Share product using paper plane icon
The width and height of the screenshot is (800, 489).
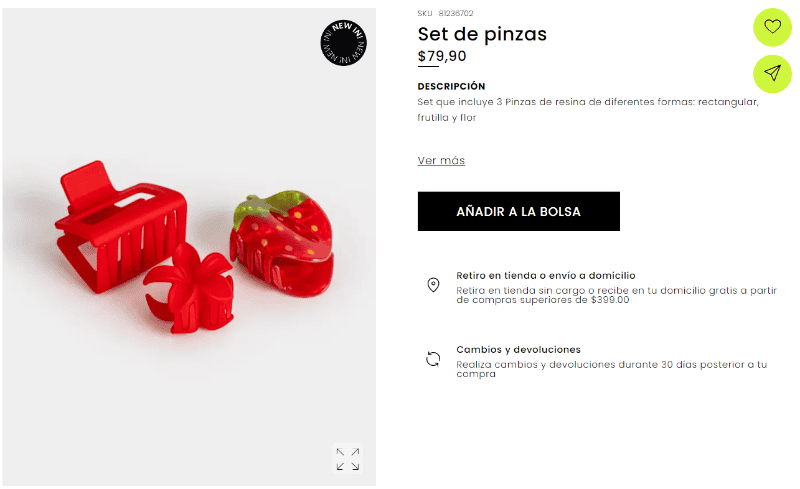coord(772,74)
